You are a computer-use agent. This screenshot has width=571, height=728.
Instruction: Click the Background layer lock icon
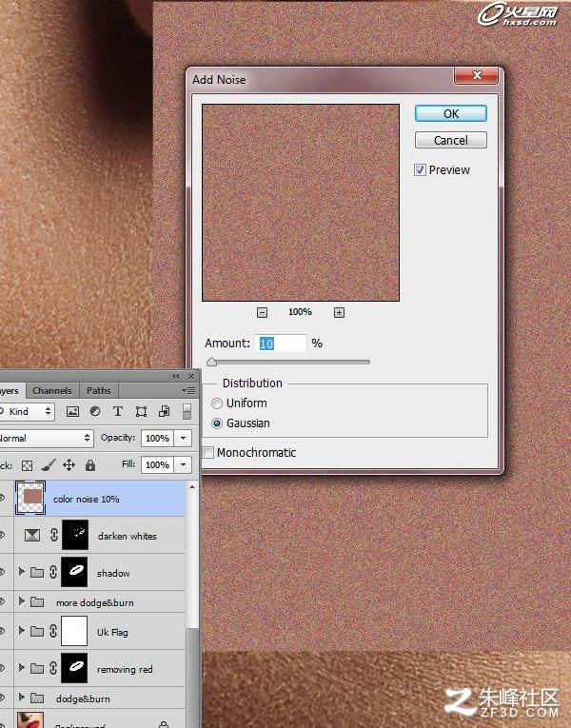pyautogui.click(x=164, y=724)
